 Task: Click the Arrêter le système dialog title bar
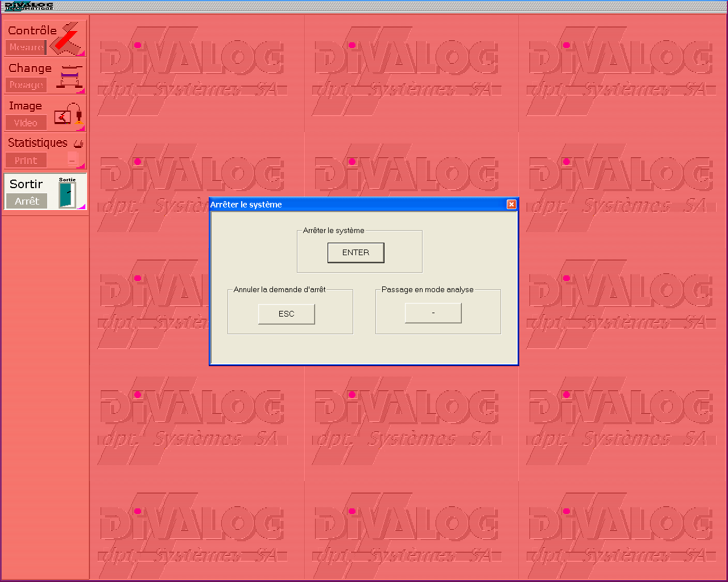[x=364, y=205]
